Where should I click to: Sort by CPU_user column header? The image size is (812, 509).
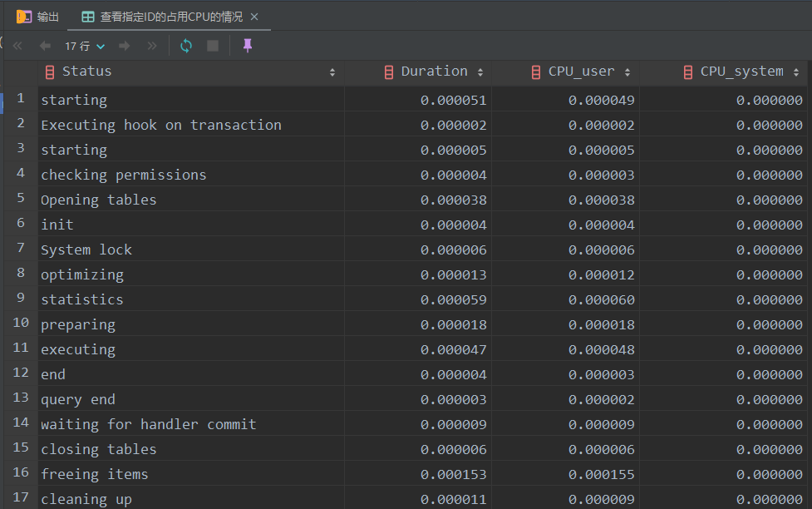click(582, 72)
